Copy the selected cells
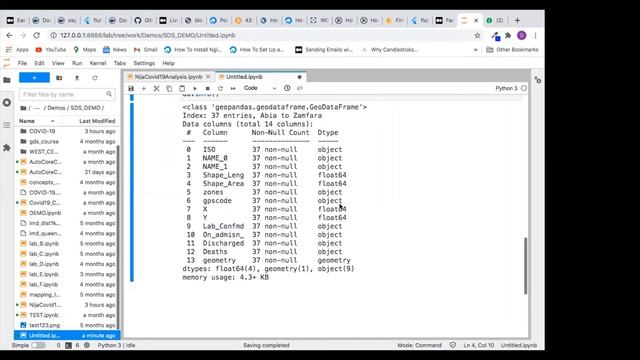640x360 pixels. (x=169, y=88)
